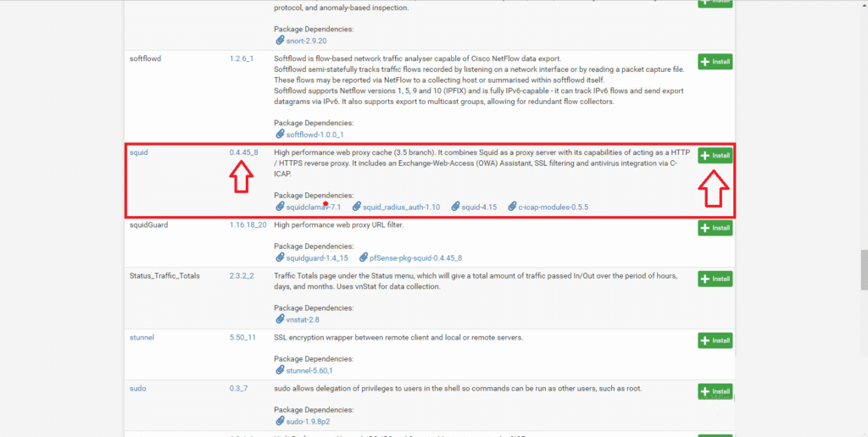Image resolution: width=868 pixels, height=437 pixels.
Task: Install the squid package
Action: (x=715, y=156)
